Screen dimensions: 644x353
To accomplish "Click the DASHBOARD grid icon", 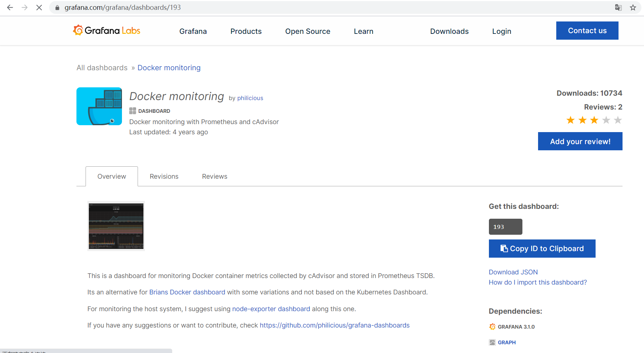I will click(133, 111).
